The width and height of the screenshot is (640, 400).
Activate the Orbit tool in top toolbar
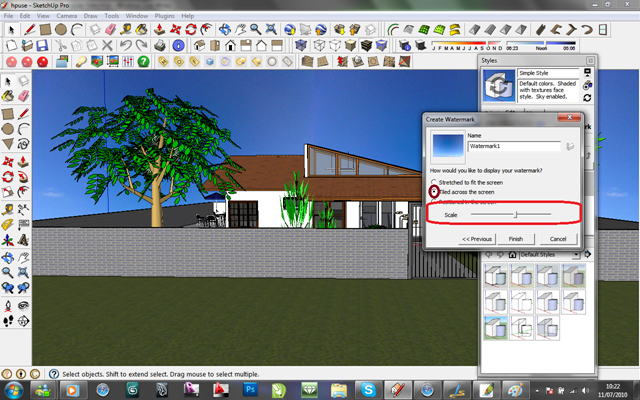point(224,30)
